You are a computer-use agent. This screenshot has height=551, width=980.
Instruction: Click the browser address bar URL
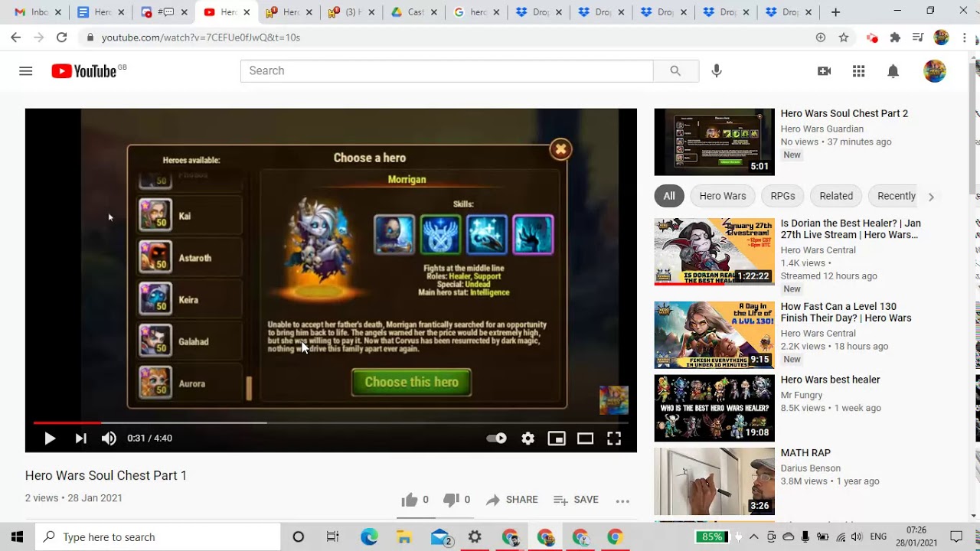tap(201, 37)
